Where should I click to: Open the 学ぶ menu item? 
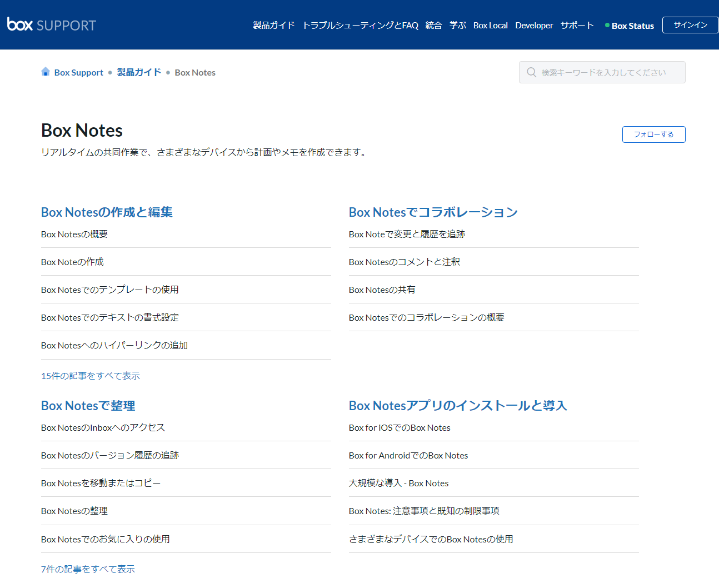(x=458, y=25)
